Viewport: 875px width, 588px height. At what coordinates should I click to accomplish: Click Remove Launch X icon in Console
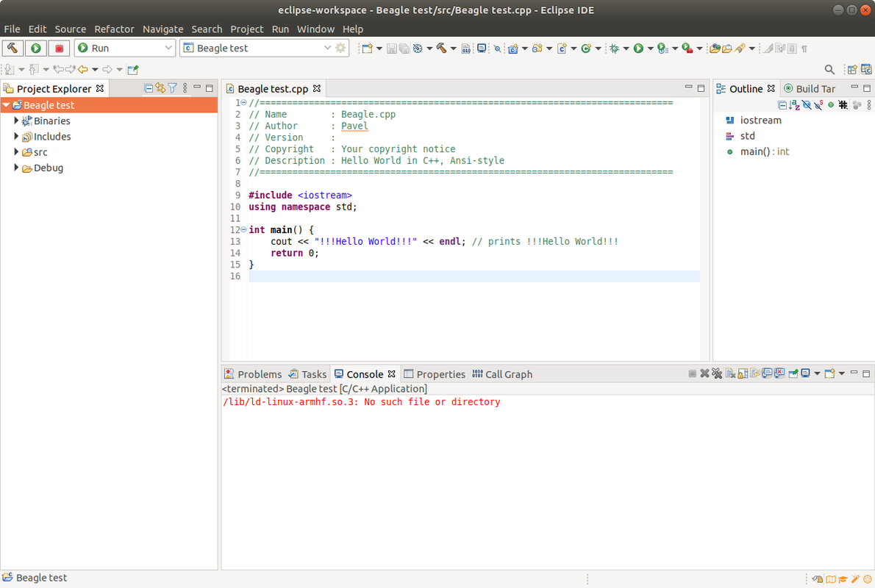tap(705, 374)
